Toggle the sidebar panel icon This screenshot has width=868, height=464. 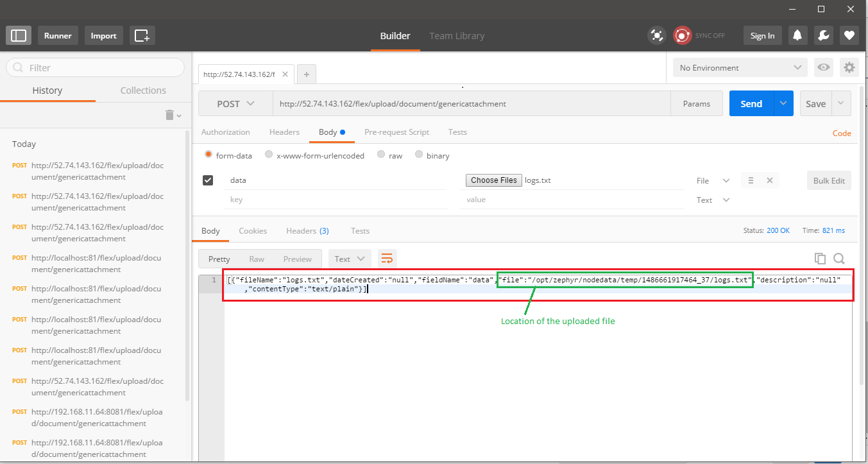point(19,35)
